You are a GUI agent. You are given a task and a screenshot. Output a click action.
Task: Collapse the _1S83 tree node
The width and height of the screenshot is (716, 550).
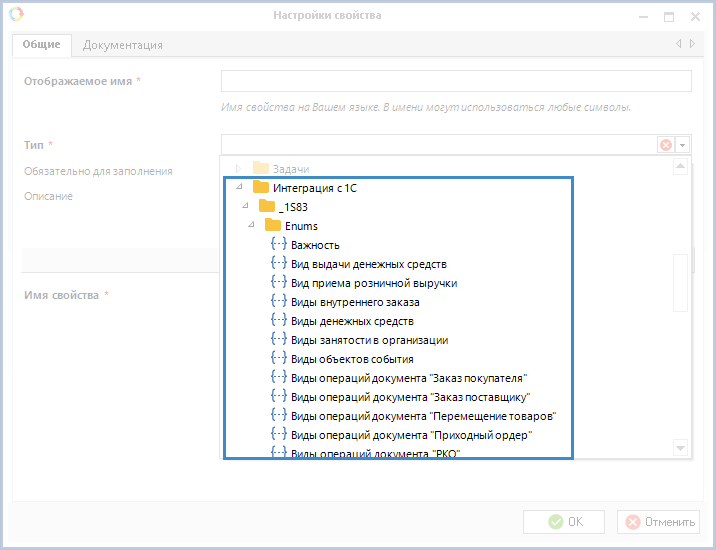tap(245, 206)
